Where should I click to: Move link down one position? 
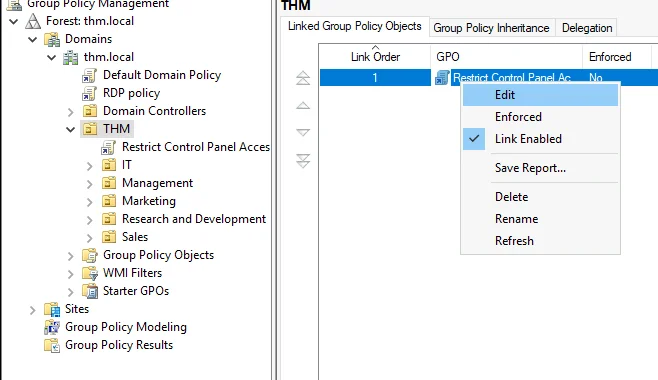pos(303,133)
